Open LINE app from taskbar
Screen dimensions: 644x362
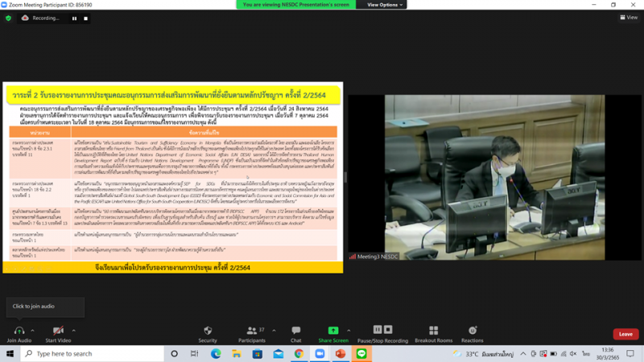point(361,353)
